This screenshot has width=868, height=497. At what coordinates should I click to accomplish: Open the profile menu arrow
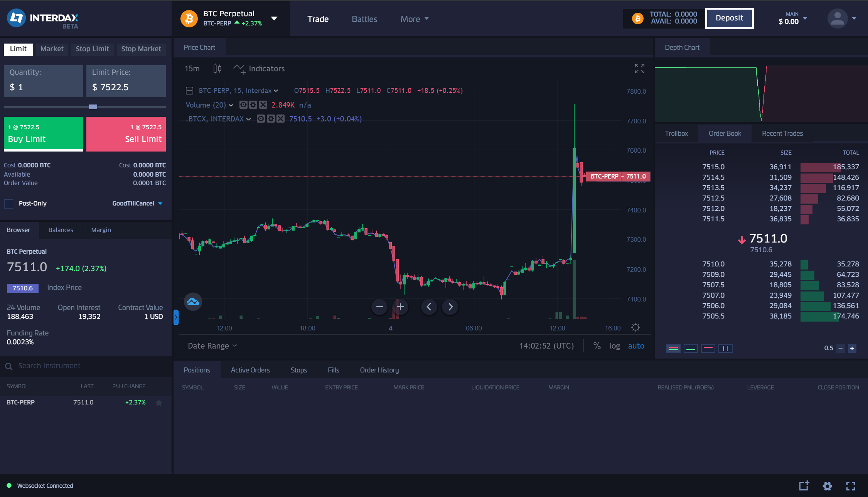[x=854, y=19]
